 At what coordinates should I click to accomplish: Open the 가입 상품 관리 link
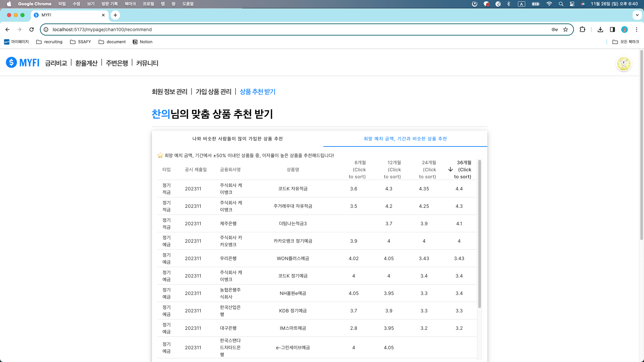click(x=214, y=92)
